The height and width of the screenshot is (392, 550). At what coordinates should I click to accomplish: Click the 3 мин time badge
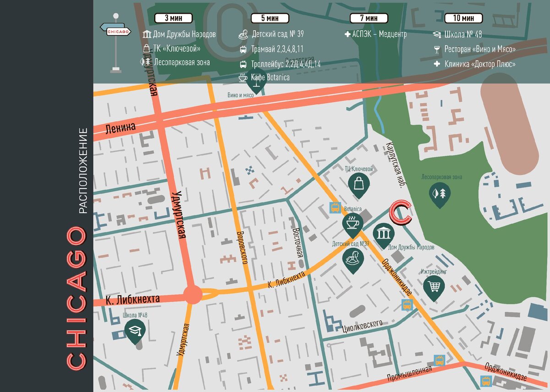click(173, 18)
